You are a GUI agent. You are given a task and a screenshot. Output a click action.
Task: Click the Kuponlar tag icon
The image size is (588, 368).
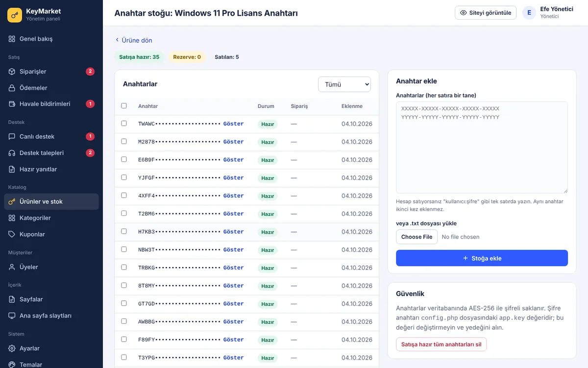(x=12, y=235)
